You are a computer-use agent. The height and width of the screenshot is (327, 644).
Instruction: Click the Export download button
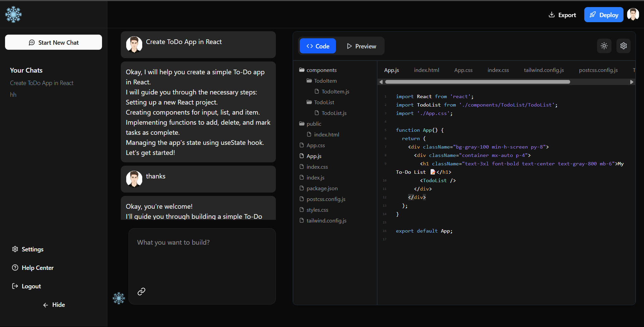(562, 15)
